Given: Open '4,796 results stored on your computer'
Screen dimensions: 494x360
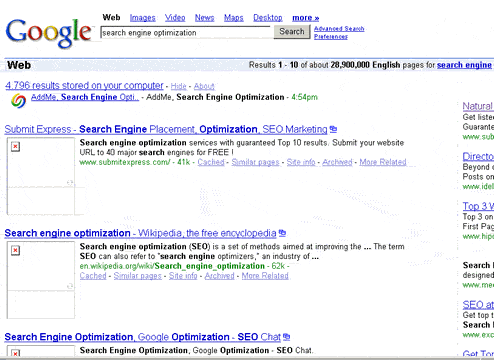Looking at the screenshot, I should click(x=84, y=86).
